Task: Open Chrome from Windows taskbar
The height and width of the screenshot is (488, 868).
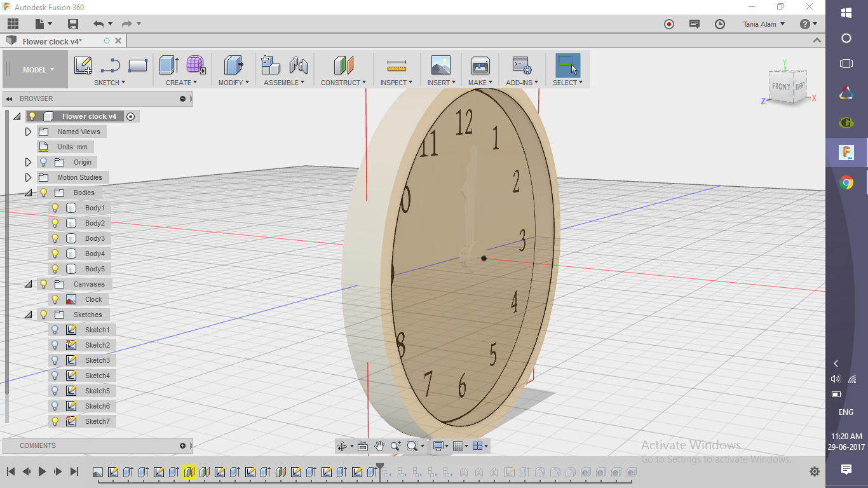Action: tap(846, 183)
